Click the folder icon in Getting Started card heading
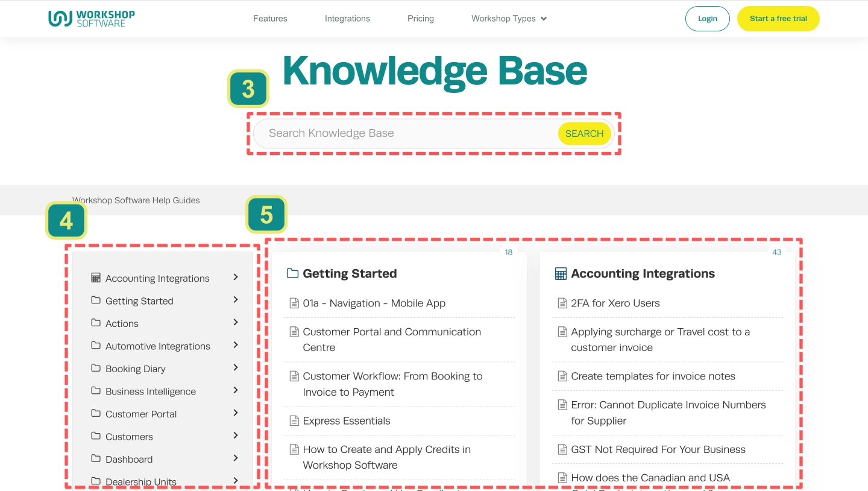Screen dimensions: 868x491 292,273
